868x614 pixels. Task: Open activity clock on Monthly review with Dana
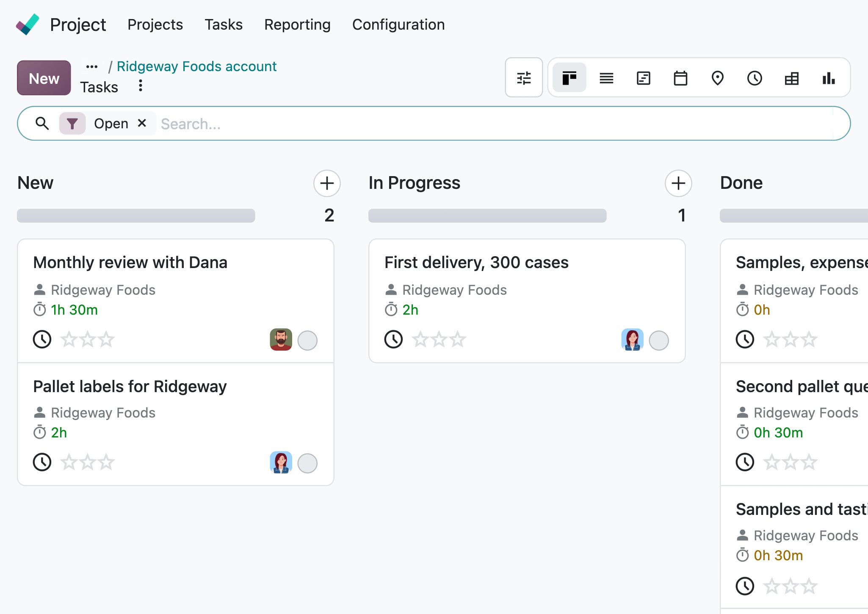click(x=42, y=339)
